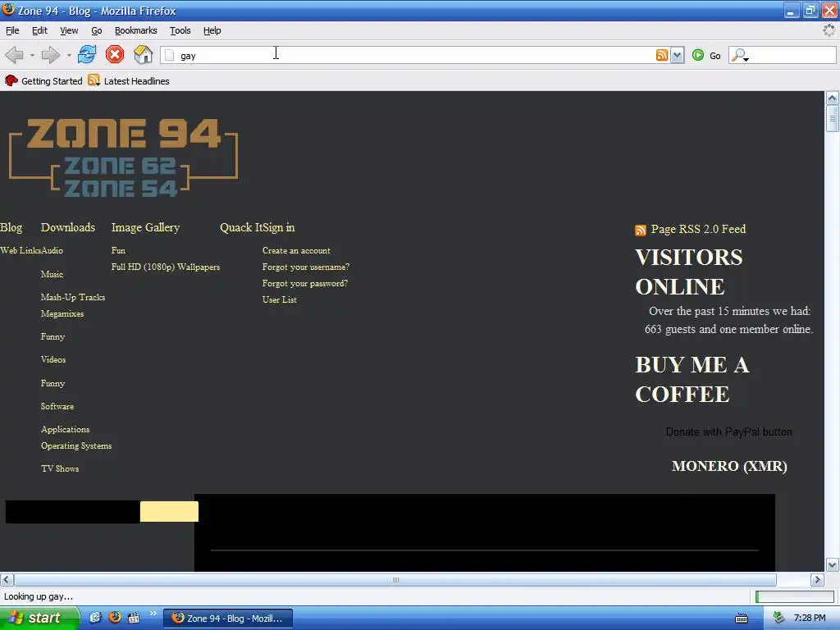Click Forgot your password? link
840x630 pixels.
point(305,283)
